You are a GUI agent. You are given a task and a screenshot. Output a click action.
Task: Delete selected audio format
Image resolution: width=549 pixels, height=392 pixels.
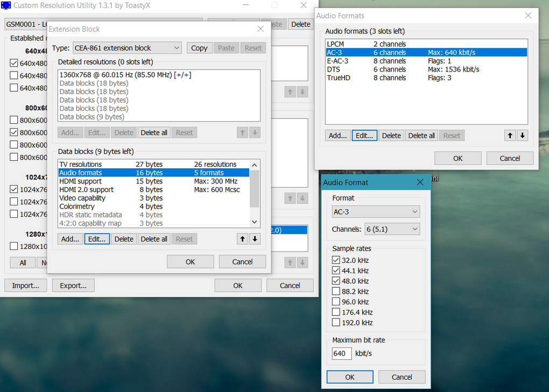point(391,136)
